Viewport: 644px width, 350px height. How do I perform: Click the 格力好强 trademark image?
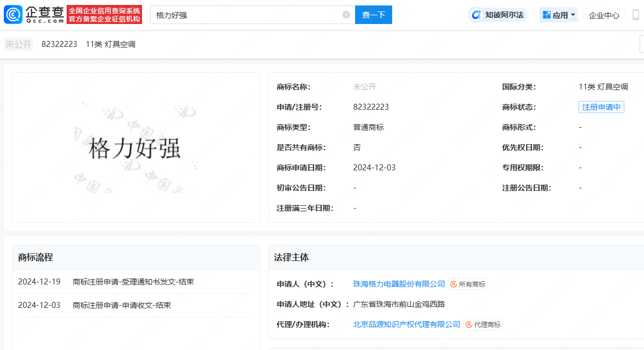pos(136,147)
